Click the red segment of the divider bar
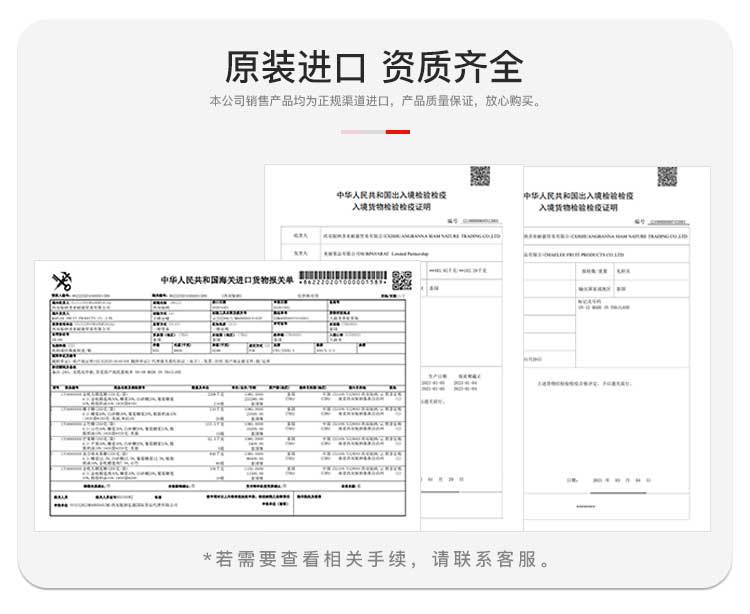 coord(398,132)
